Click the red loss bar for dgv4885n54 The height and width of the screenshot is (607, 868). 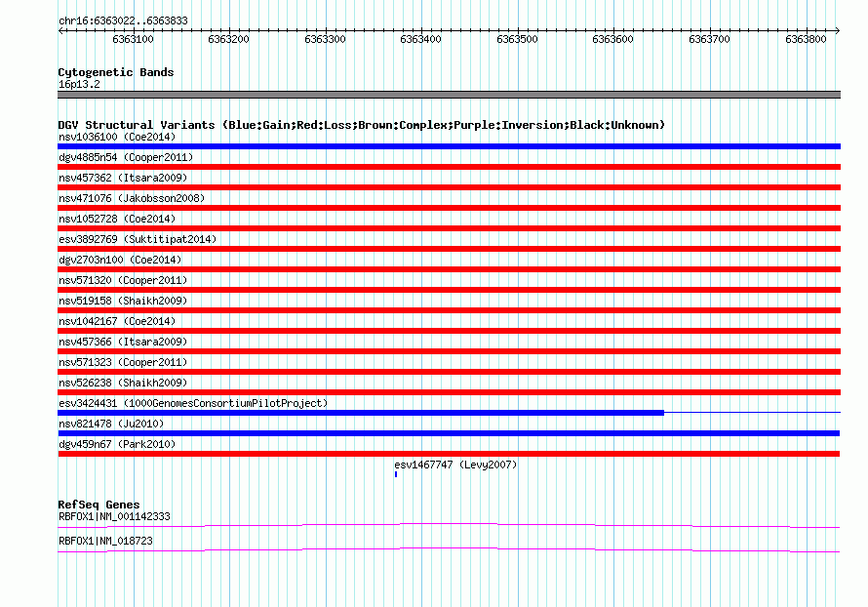pyautogui.click(x=449, y=167)
